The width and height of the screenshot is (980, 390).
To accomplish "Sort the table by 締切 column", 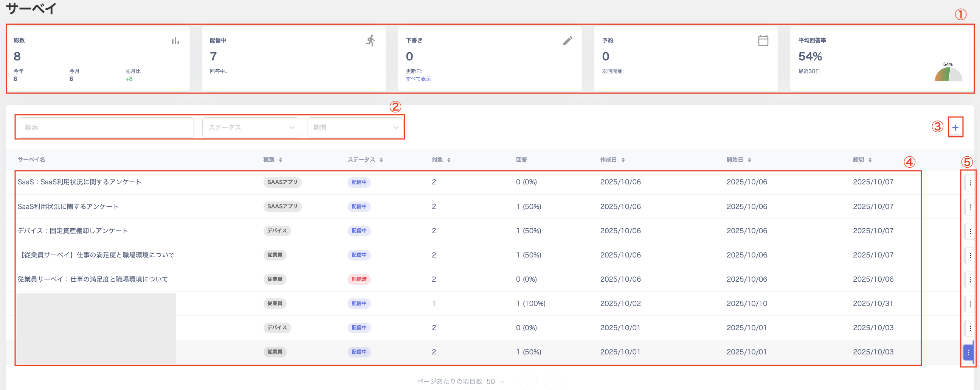I will pyautogui.click(x=862, y=160).
